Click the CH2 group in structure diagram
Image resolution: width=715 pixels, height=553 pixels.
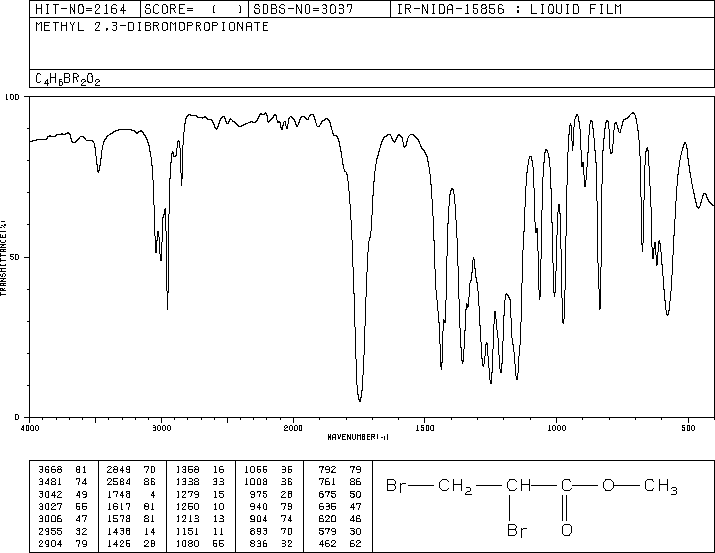[455, 487]
